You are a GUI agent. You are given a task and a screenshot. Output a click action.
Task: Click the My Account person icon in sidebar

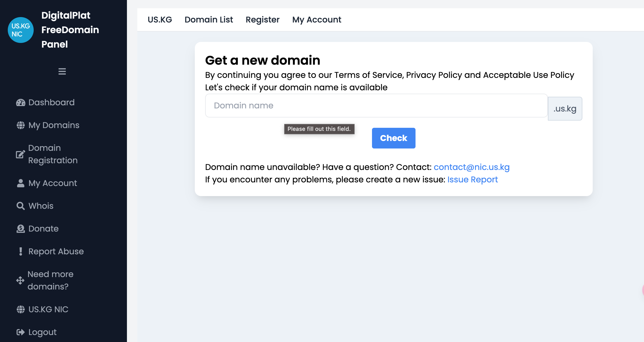pyautogui.click(x=21, y=183)
